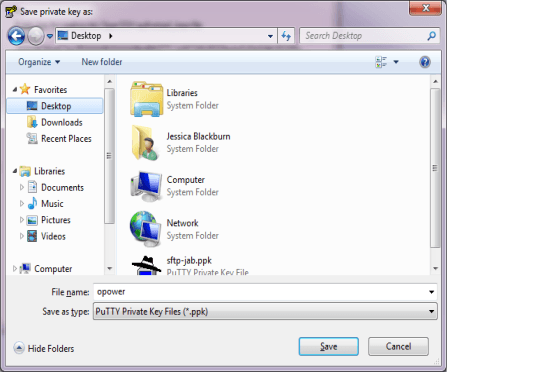Click the Computer system folder icon in the file list
Image resolution: width=536 pixels, height=372 pixels.
click(x=146, y=186)
